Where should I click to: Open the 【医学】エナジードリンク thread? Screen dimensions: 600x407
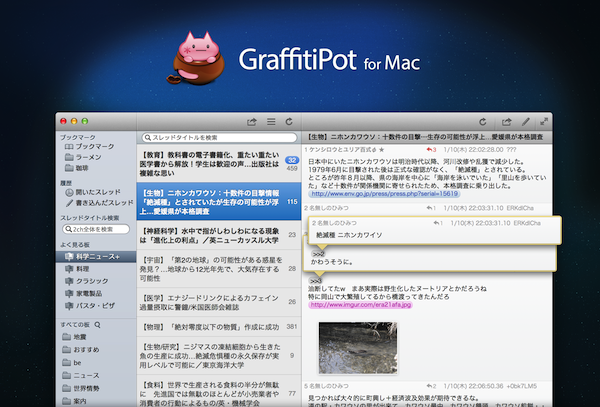[219, 302]
